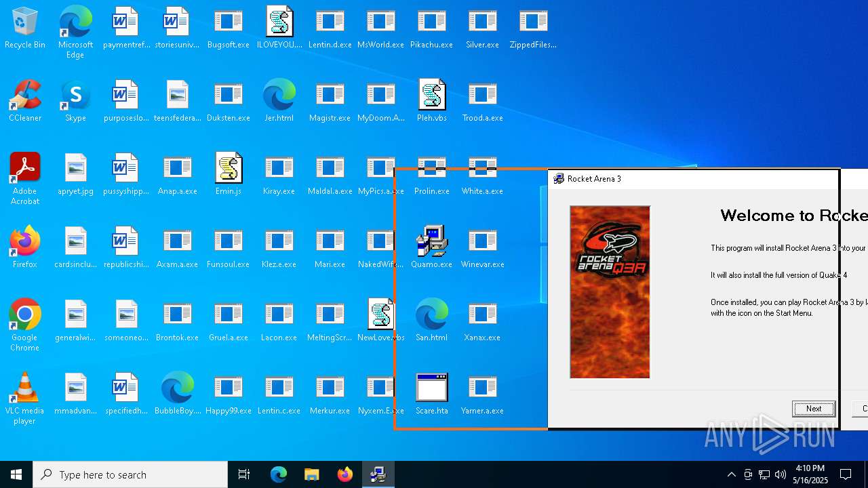Open File Explorer from the taskbar
The height and width of the screenshot is (488, 868).
312,474
